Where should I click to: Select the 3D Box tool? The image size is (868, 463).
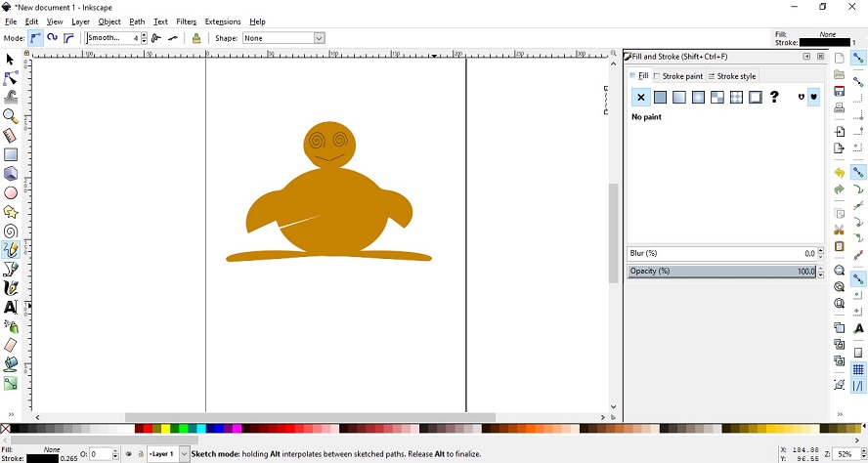11,174
